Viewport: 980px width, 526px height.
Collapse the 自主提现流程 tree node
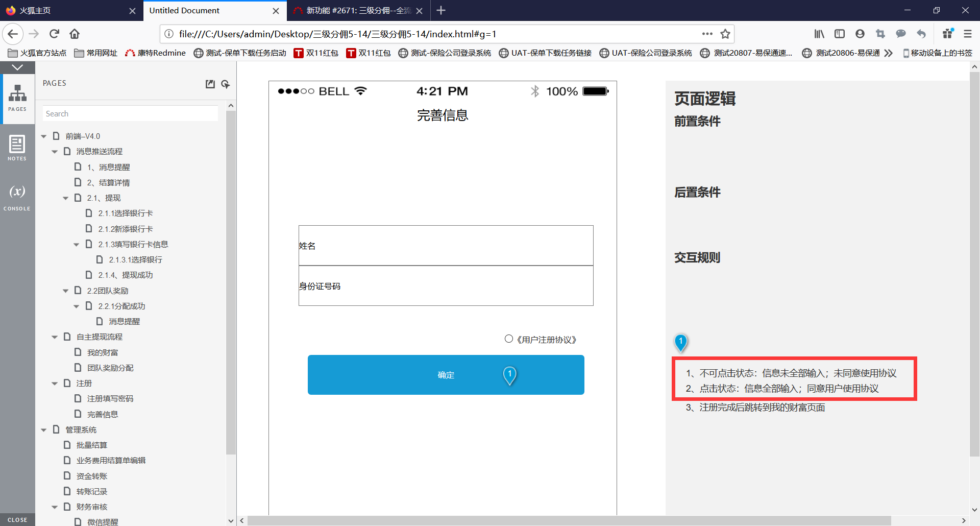tap(55, 337)
